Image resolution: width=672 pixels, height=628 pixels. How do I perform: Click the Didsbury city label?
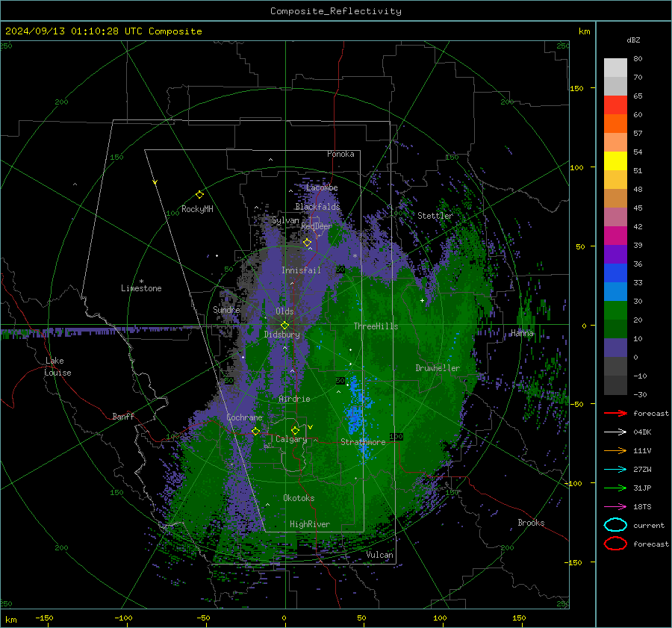click(x=281, y=335)
